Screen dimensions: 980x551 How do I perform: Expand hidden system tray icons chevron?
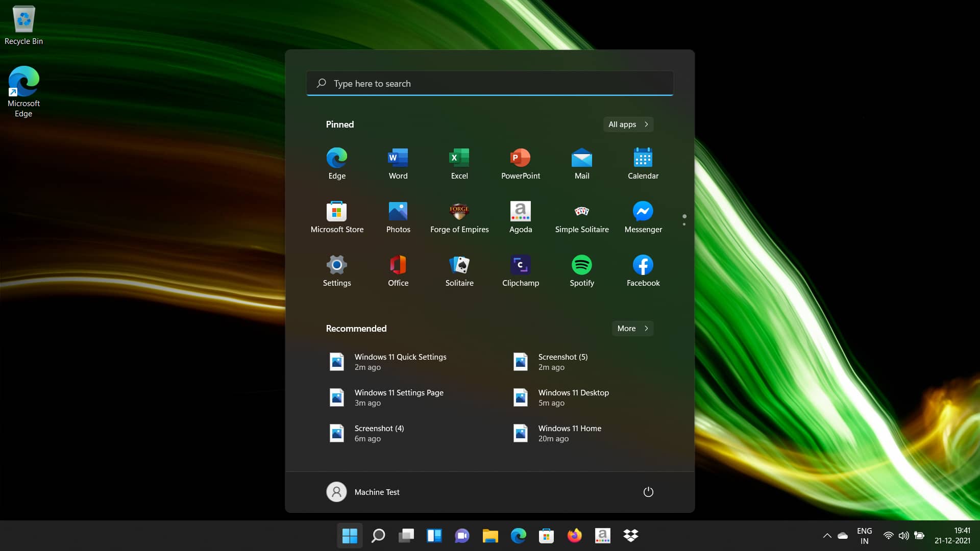(827, 536)
